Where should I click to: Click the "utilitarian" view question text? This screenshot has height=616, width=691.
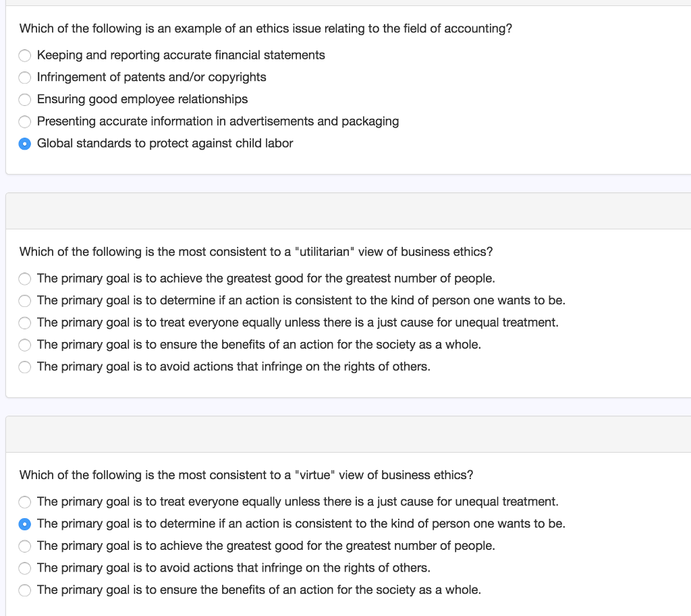coord(256,252)
